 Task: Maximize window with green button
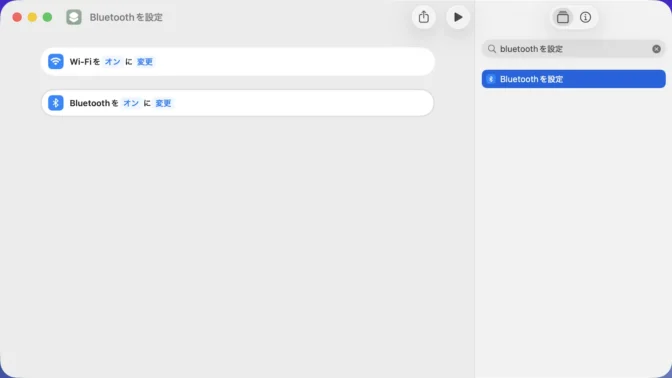[48, 17]
